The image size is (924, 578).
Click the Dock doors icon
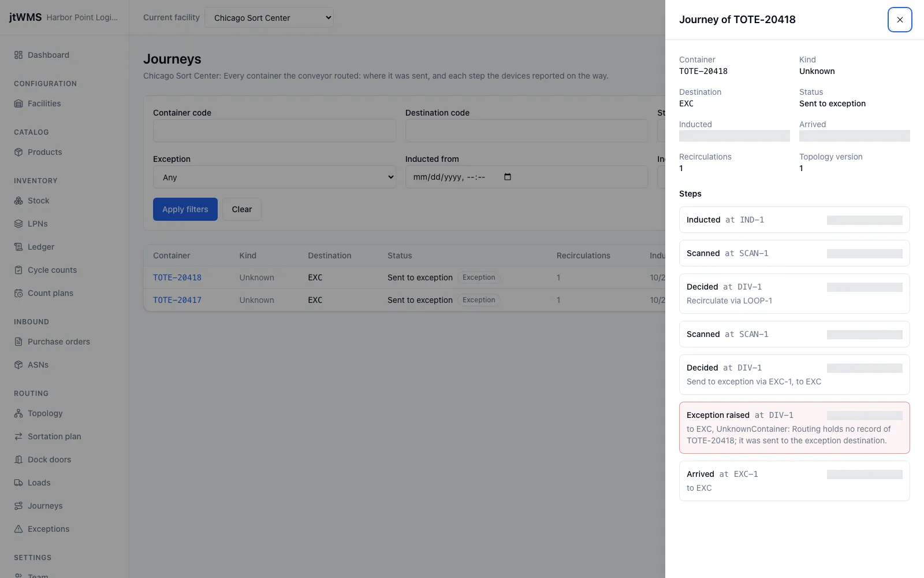[x=18, y=460]
